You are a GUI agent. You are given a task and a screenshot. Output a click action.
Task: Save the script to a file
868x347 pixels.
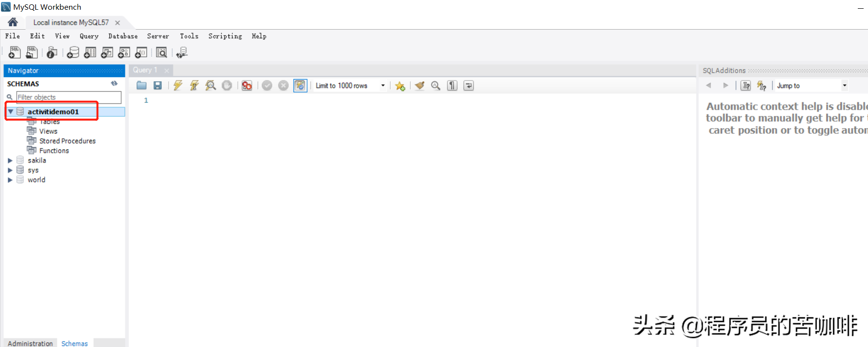coord(157,85)
